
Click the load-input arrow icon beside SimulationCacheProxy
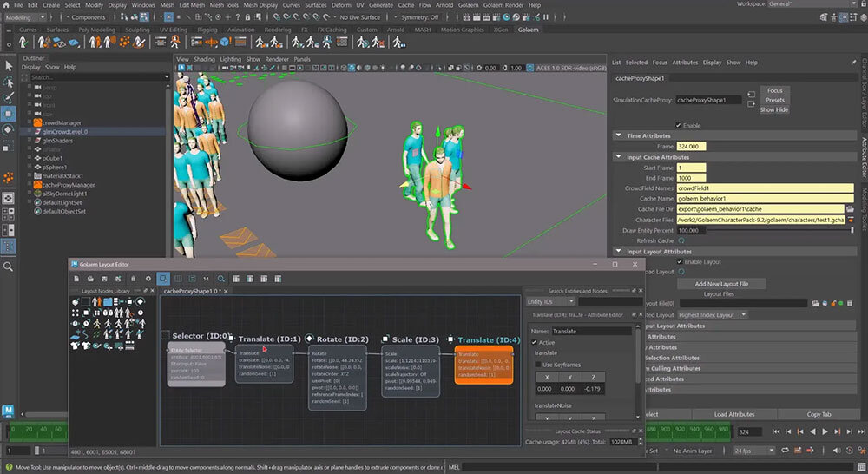click(751, 95)
